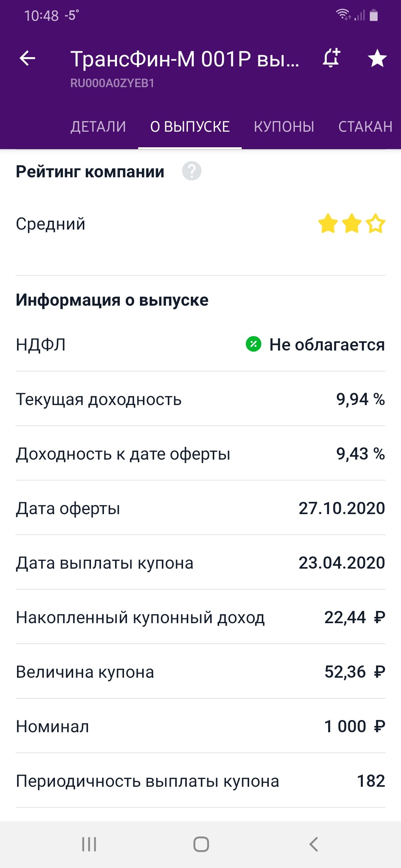Image resolution: width=401 pixels, height=868 pixels.
Task: Tap the Текущая доходность row
Action: (200, 399)
